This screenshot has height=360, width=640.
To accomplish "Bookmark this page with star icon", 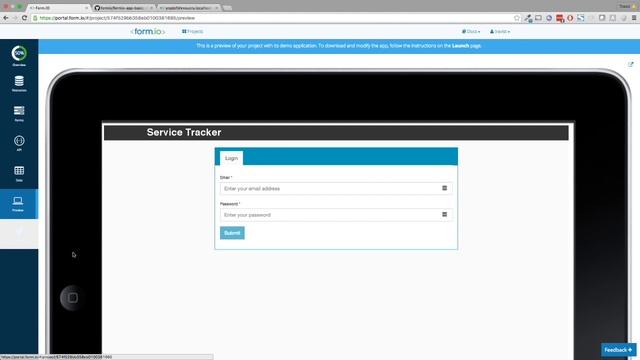I will coord(517,18).
